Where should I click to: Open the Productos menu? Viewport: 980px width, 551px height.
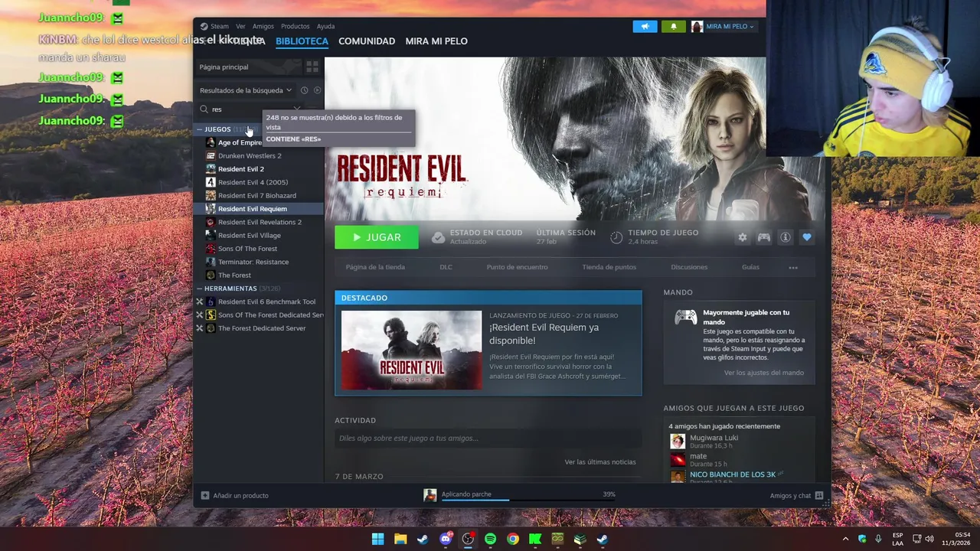click(296, 26)
